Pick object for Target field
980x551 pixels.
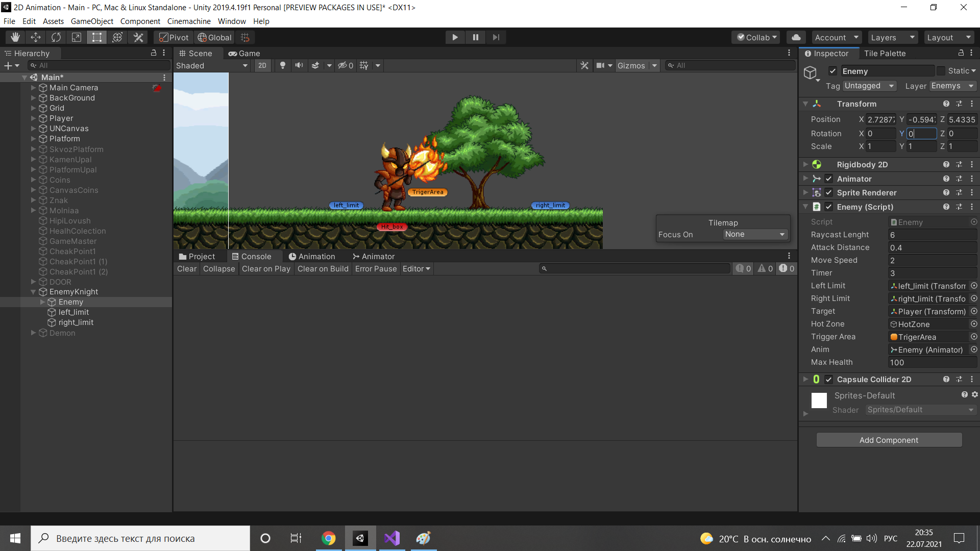click(x=974, y=311)
